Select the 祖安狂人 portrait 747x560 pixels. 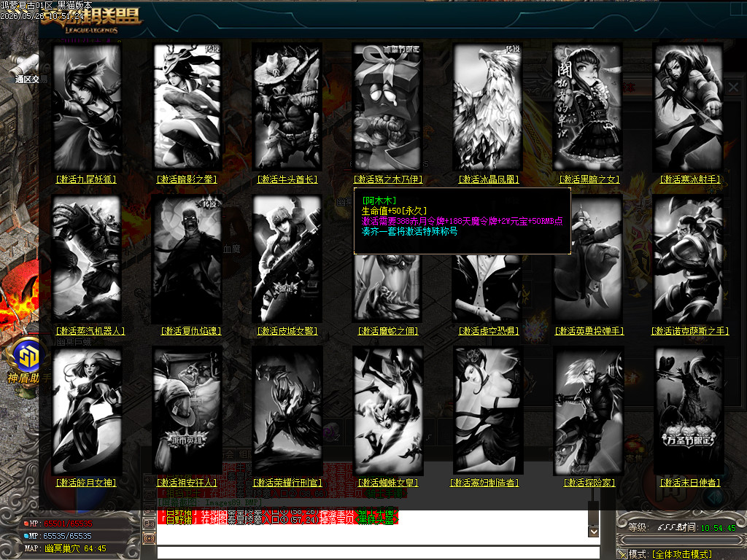[187, 411]
